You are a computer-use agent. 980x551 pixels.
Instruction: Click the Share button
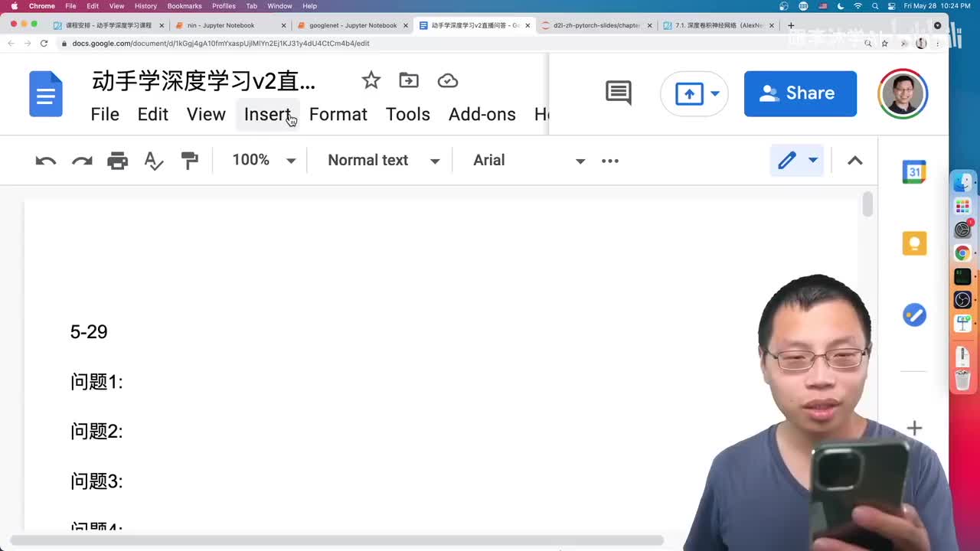pyautogui.click(x=800, y=93)
